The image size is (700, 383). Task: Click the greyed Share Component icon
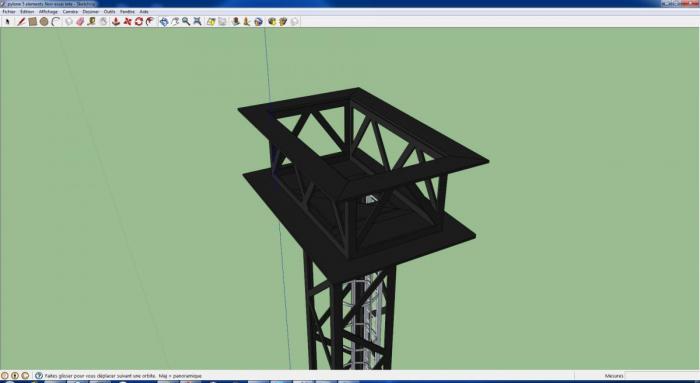[x=295, y=21]
